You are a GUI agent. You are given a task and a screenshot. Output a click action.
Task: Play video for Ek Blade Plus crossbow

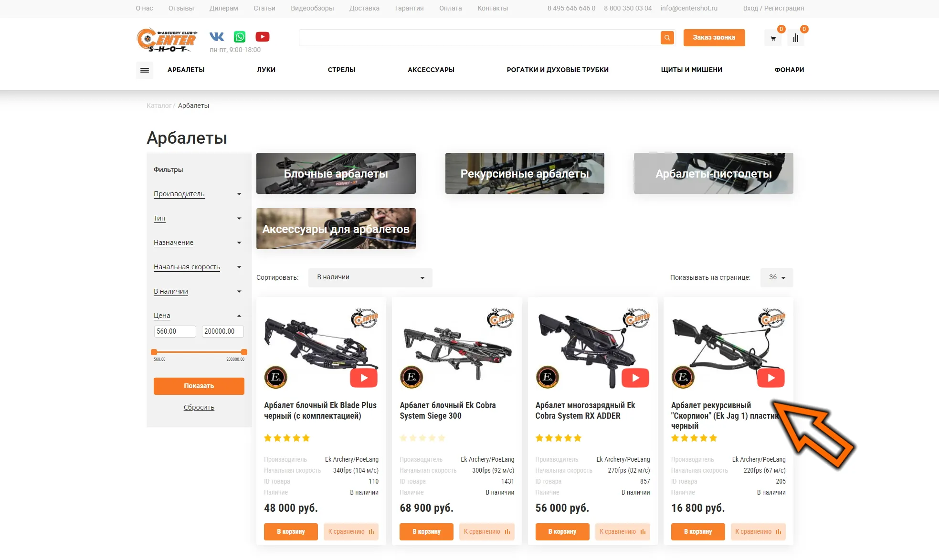click(364, 378)
